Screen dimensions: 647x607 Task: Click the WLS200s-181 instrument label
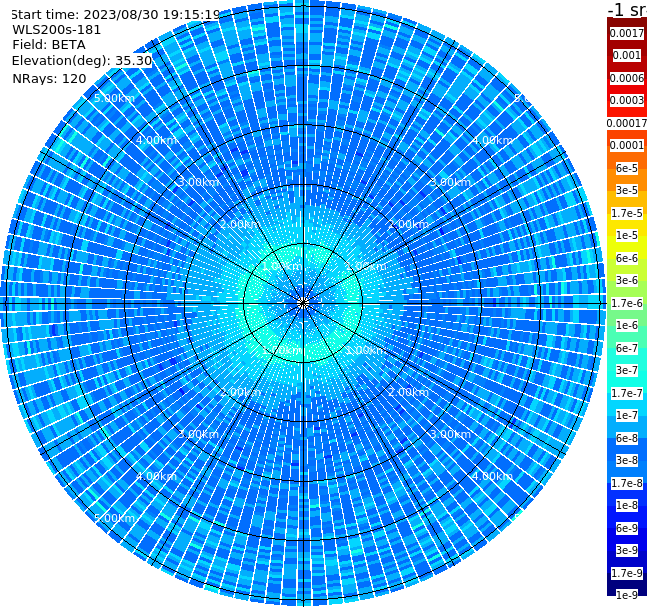pos(57,30)
